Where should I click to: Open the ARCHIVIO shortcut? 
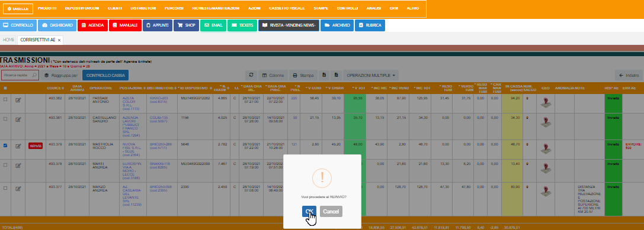pos(337,25)
